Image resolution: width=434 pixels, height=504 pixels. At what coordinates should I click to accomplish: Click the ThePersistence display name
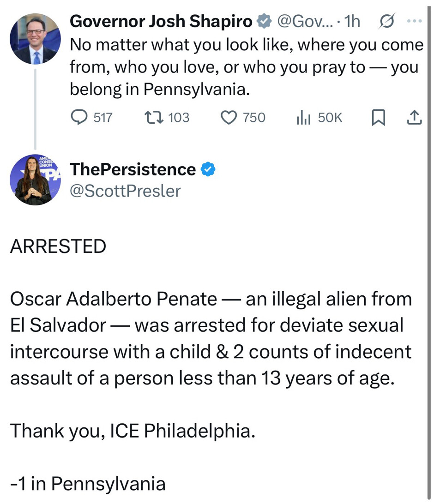click(x=133, y=169)
